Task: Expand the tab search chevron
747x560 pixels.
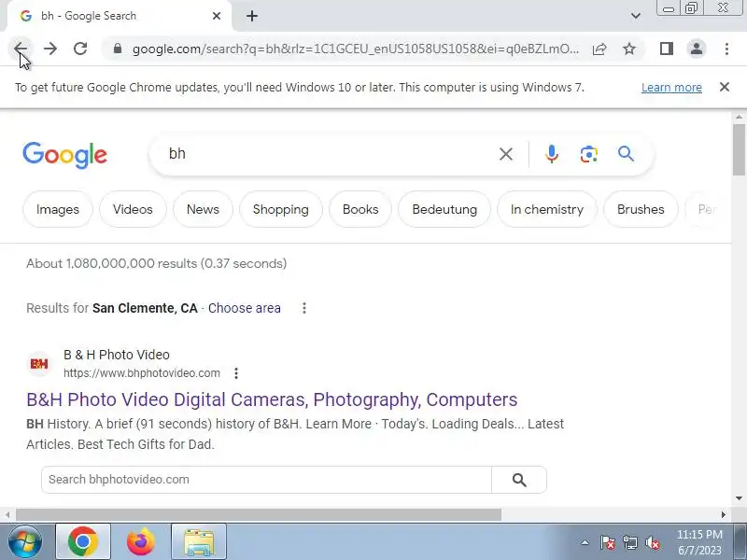Action: [636, 16]
